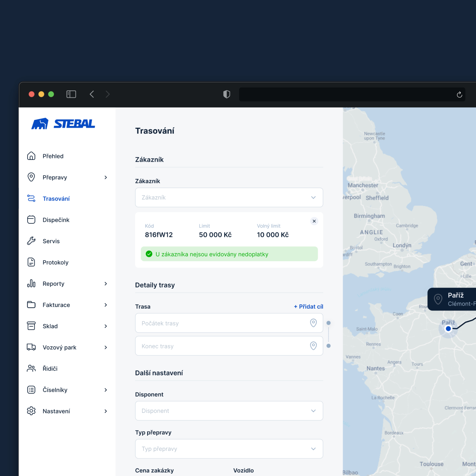Close the customer info card
The height and width of the screenshot is (476, 476).
(314, 221)
